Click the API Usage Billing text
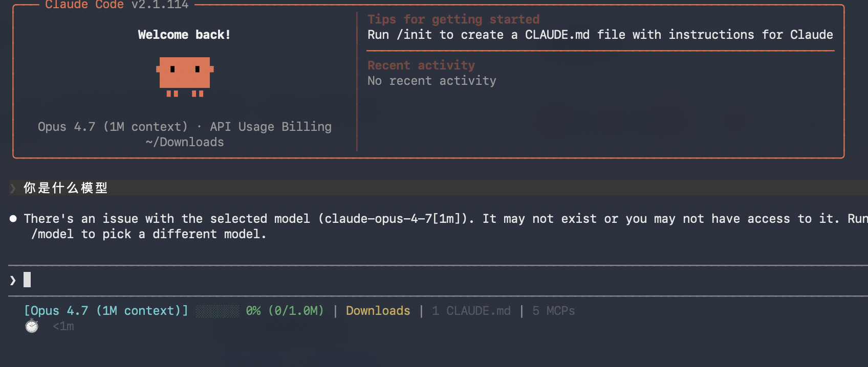The width and height of the screenshot is (868, 367). [x=271, y=127]
